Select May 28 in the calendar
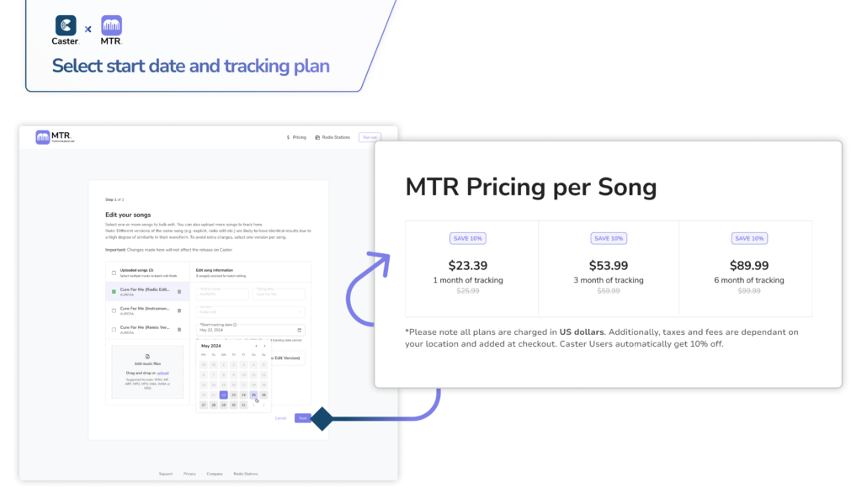862x504 pixels. point(213,405)
